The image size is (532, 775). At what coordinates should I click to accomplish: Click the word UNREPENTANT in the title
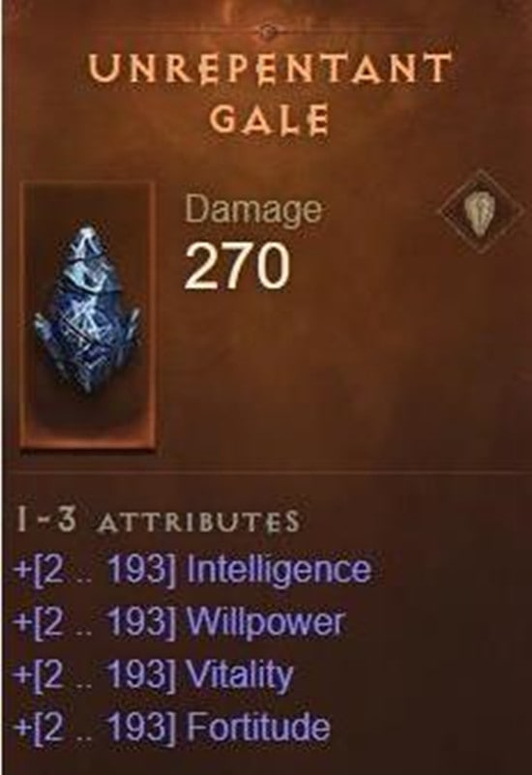coord(269,67)
